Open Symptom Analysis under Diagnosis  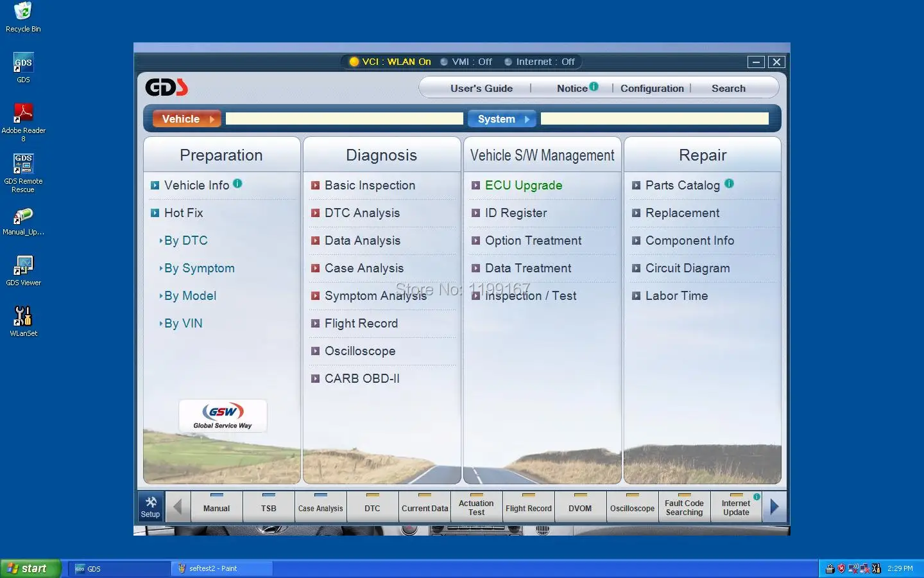tap(375, 296)
